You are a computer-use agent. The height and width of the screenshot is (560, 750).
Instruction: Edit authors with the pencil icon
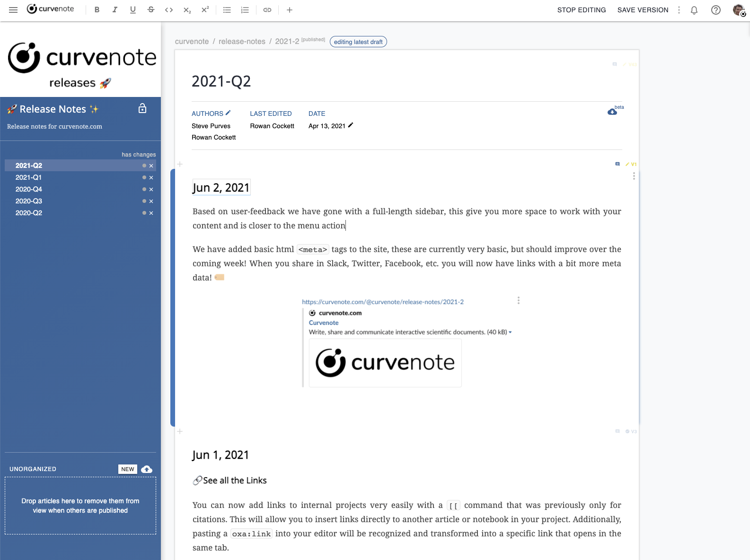(x=228, y=113)
